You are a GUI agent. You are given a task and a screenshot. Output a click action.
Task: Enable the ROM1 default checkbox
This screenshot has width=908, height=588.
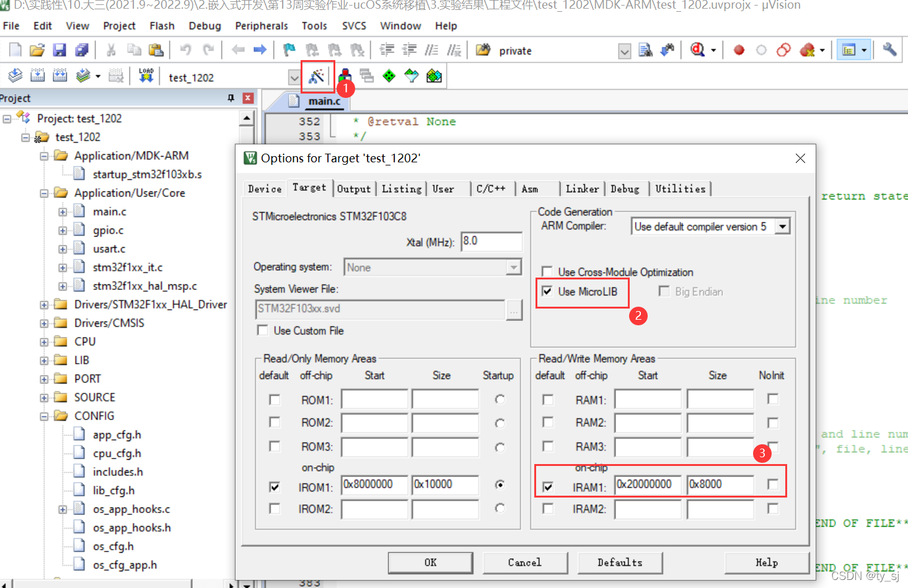275,400
